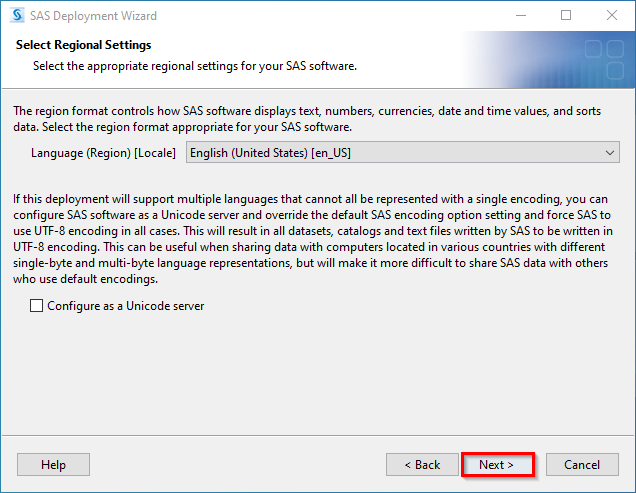
Task: Close the SAS Deployment Wizard window
Action: 612,15
